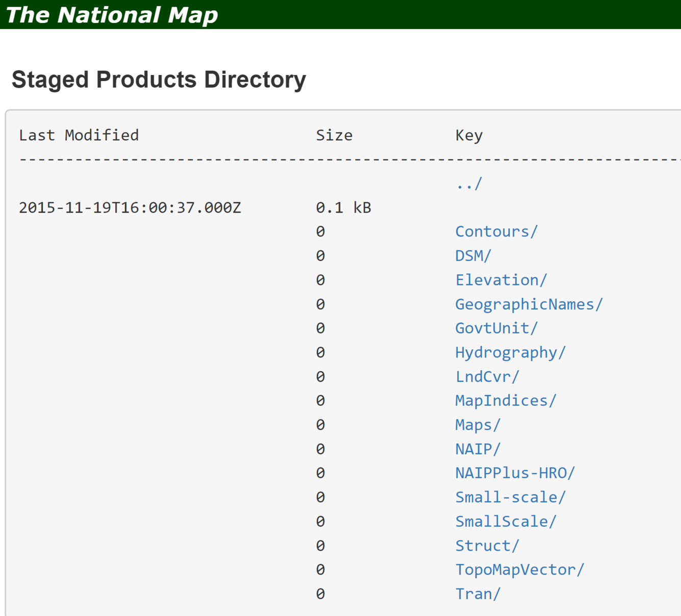The height and width of the screenshot is (616, 681).
Task: Click the Last Modified column header
Action: [x=79, y=135]
